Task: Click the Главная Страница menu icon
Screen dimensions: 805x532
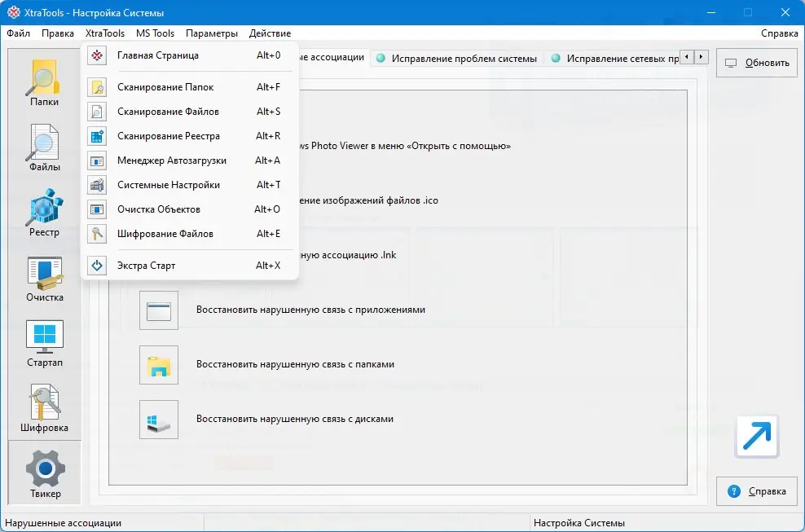Action: (x=97, y=55)
